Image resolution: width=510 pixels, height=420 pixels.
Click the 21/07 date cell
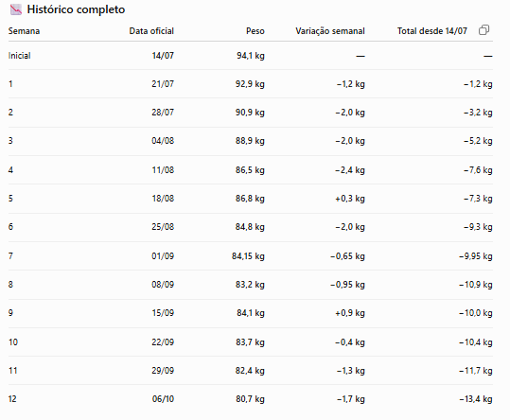point(163,84)
